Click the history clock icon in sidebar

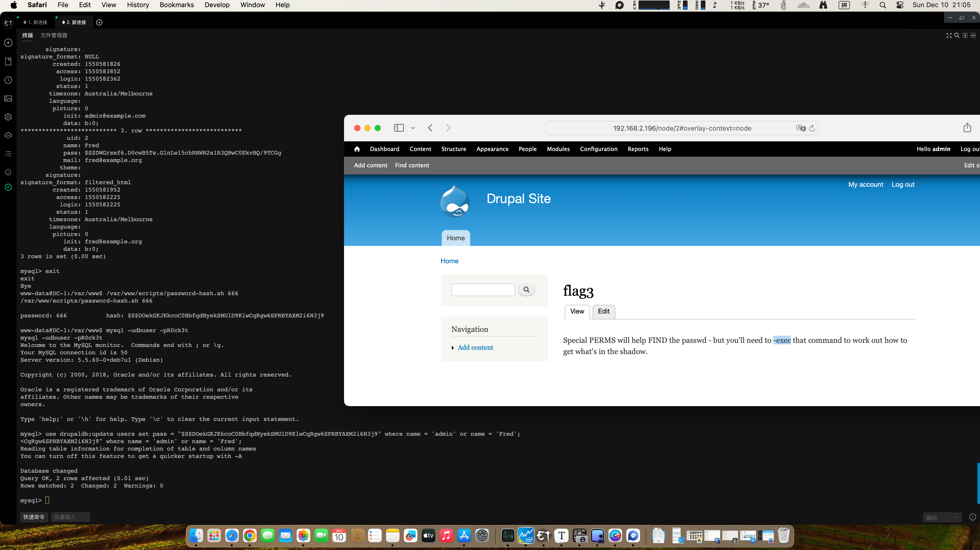coord(8,80)
